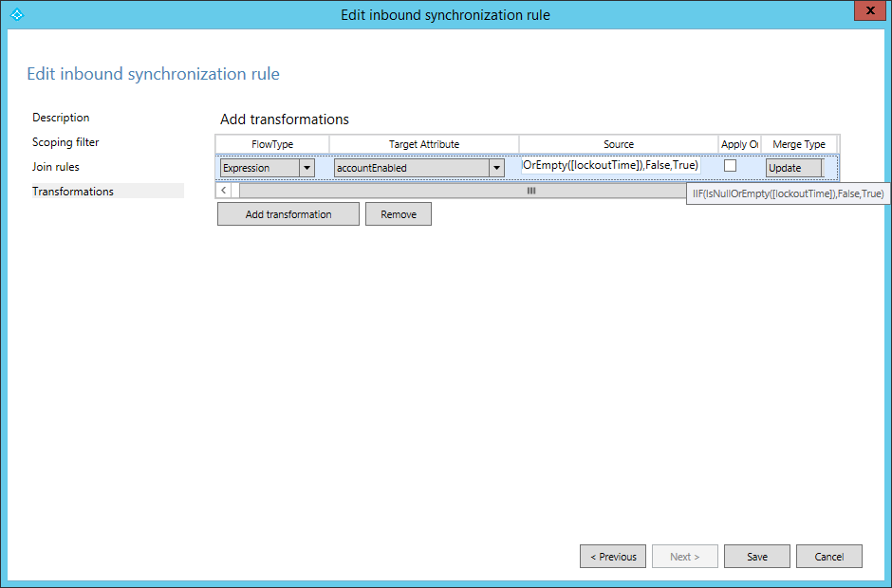The height and width of the screenshot is (588, 892).
Task: Switch to the Join rules section
Action: [56, 167]
